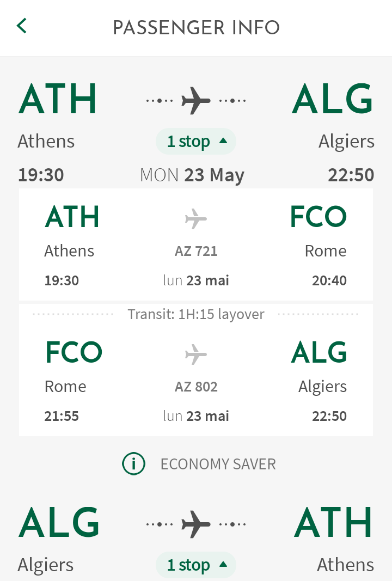Collapse the outbound 1 stop details
Screen dimensions: 392x581
tap(196, 141)
